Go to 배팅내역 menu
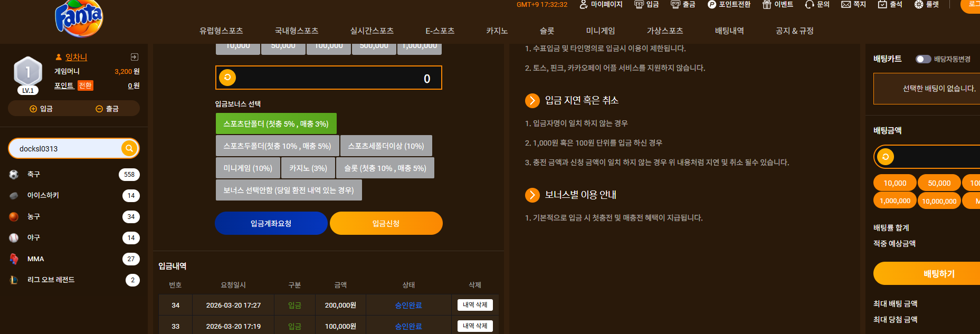 coord(729,31)
